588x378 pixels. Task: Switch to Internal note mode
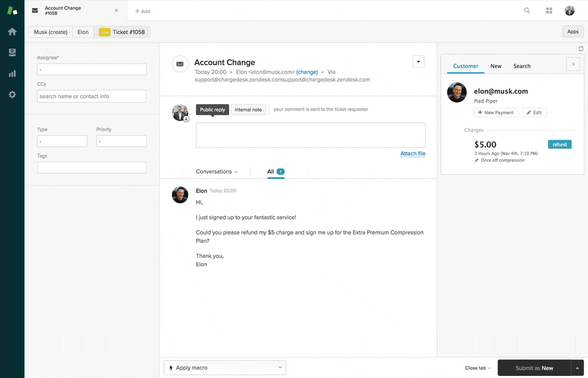248,110
